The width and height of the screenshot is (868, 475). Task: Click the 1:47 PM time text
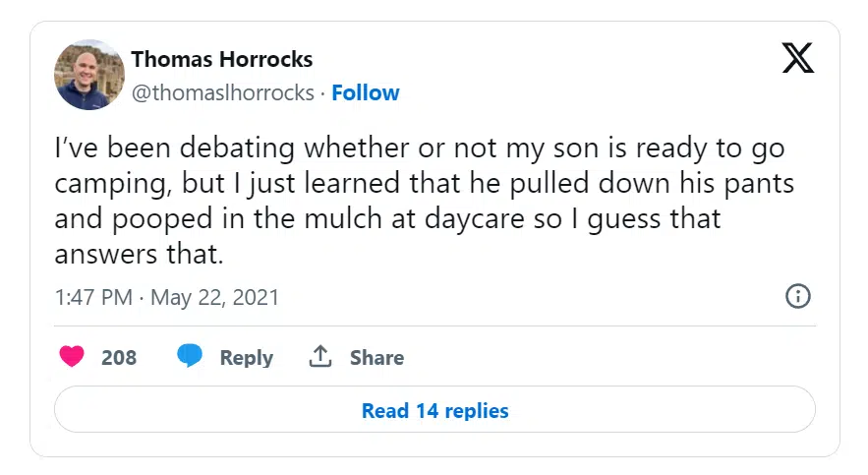click(x=95, y=298)
